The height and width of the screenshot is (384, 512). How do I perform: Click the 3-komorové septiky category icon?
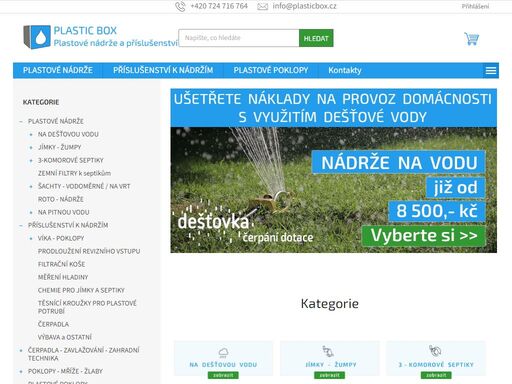(x=435, y=351)
